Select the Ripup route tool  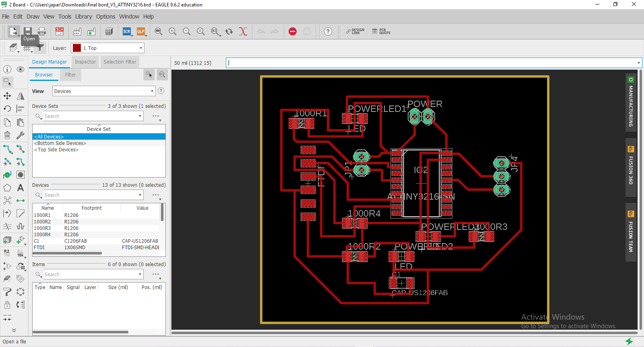point(21,149)
